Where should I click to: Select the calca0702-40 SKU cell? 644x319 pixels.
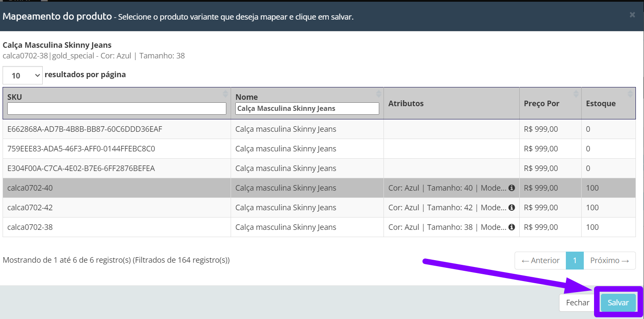click(x=117, y=188)
